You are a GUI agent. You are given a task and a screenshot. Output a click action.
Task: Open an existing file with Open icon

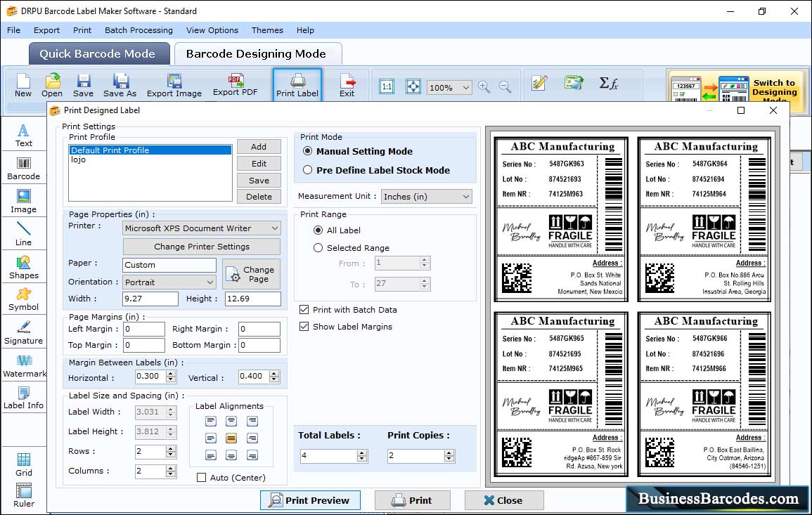pos(52,86)
